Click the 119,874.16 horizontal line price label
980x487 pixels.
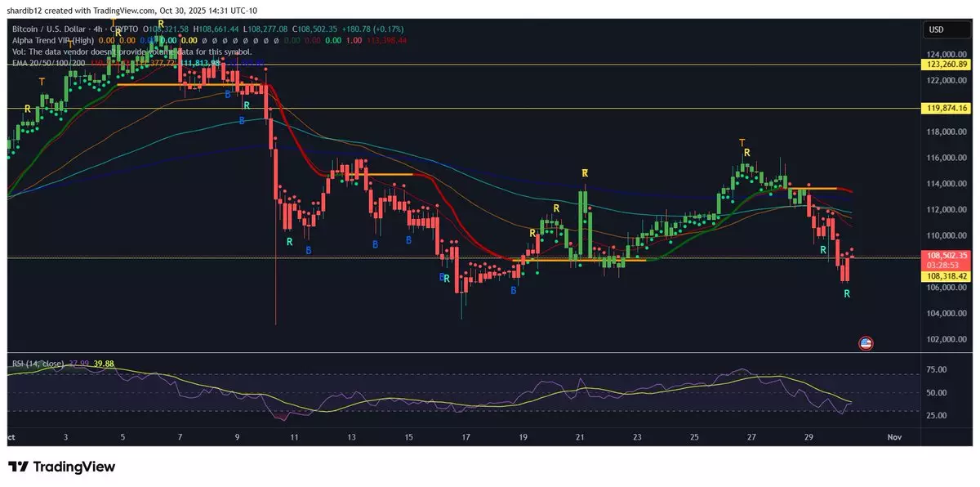[x=947, y=108]
